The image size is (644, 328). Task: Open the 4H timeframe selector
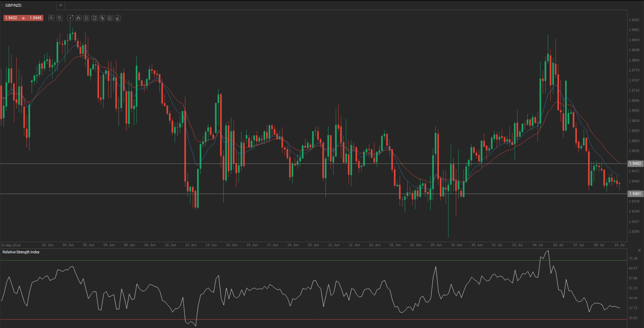pos(70,18)
